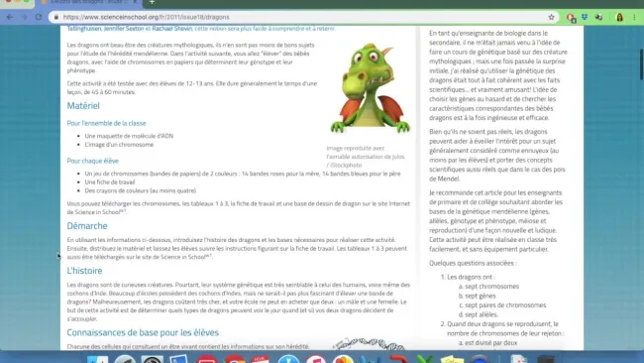Open Chrome's three-dot menu
The width and height of the screenshot is (644, 363).
pyautogui.click(x=634, y=17)
